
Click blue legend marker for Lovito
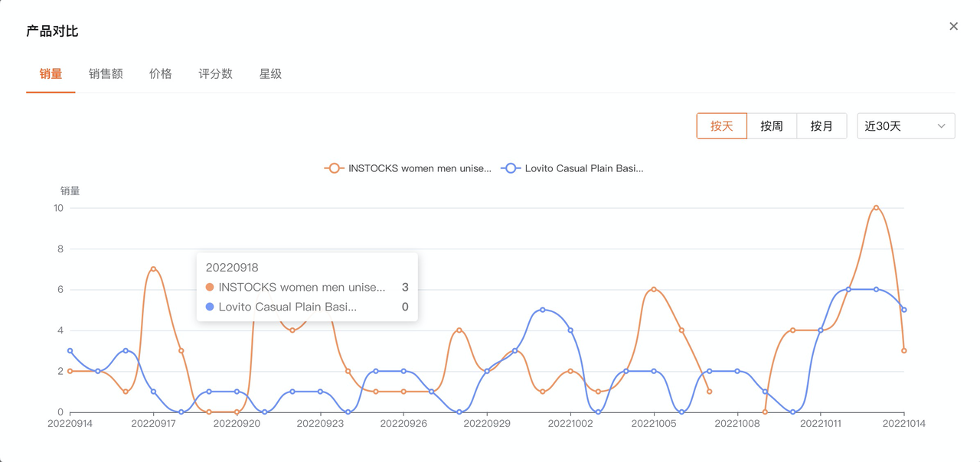tap(511, 168)
